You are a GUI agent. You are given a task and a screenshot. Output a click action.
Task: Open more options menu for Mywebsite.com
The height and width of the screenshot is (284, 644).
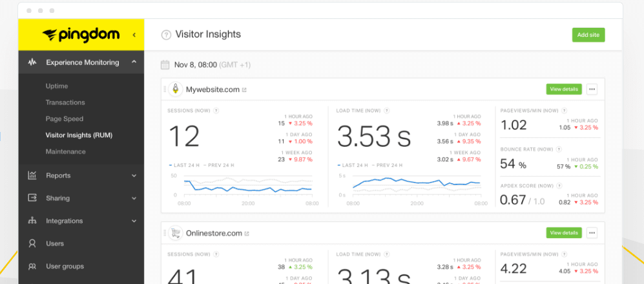click(592, 89)
